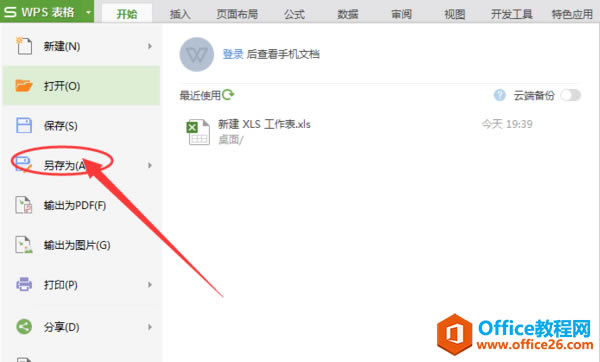
Task: Expand the 打印(P) submenu arrow
Action: (x=150, y=285)
